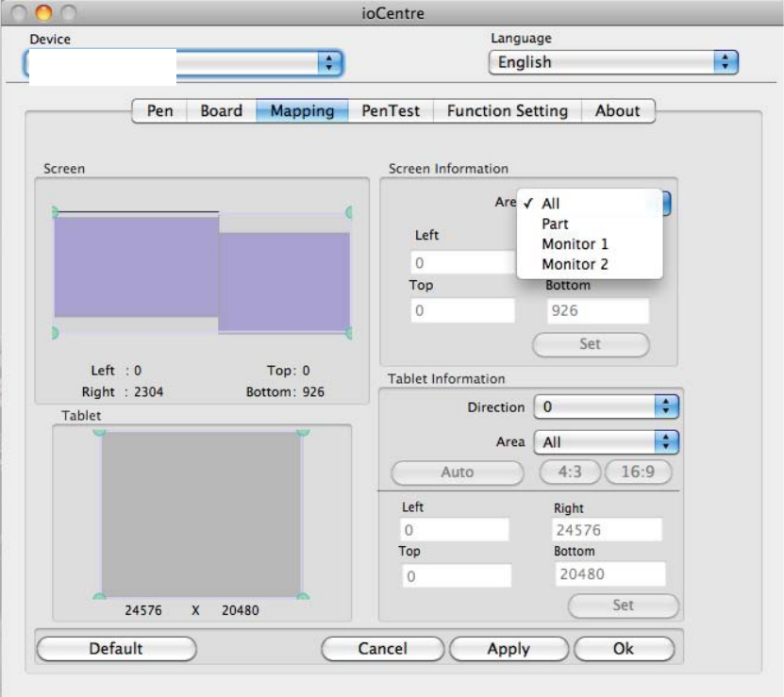Click the gray tablet area preview
Viewport: 784px width, 697px height.
click(201, 514)
